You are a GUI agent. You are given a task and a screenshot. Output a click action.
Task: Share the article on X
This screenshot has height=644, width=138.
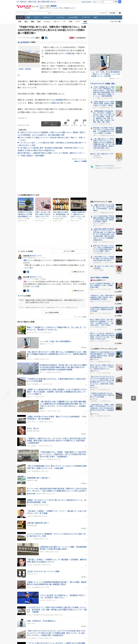[43, 38]
